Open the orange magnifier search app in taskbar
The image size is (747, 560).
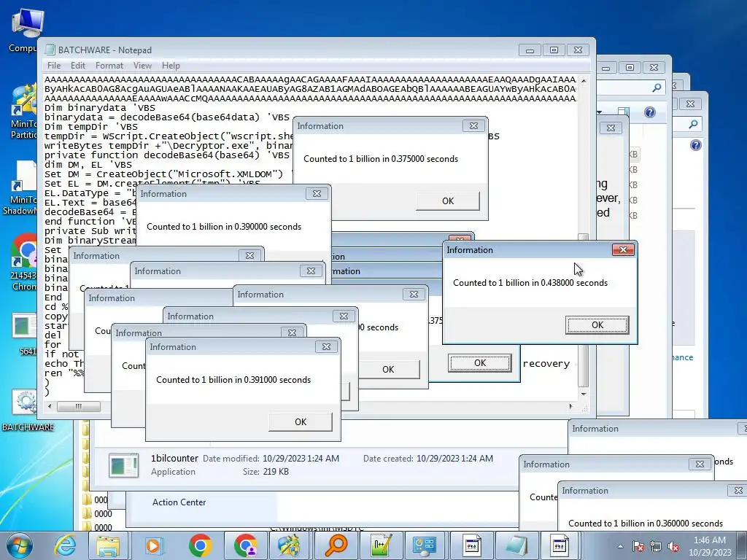pyautogui.click(x=336, y=545)
